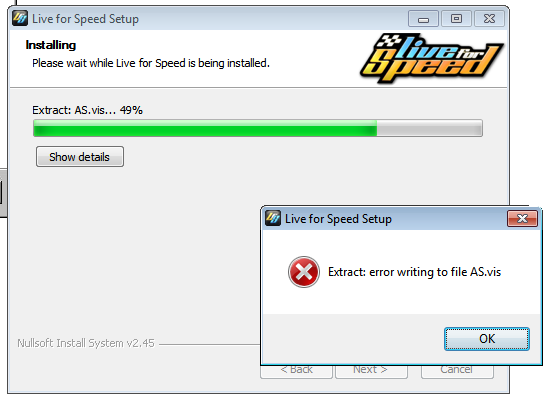
Task: Show details of the installation
Action: tap(80, 157)
